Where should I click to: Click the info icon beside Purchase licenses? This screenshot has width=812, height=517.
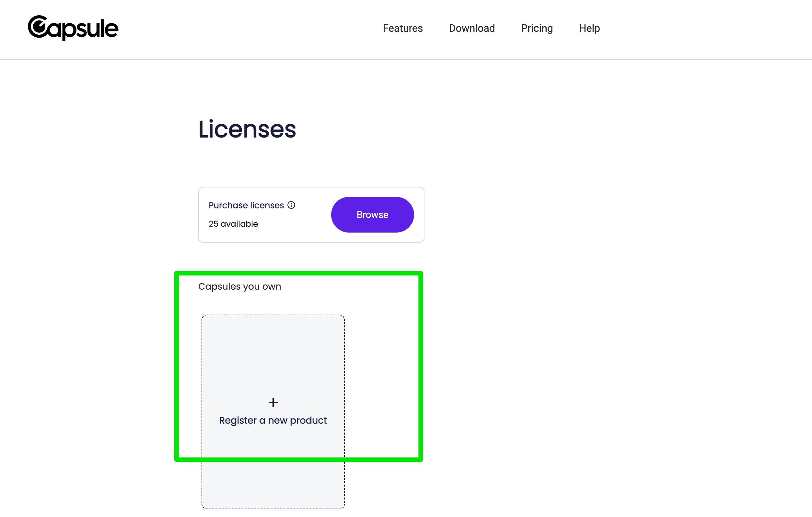pos(291,205)
